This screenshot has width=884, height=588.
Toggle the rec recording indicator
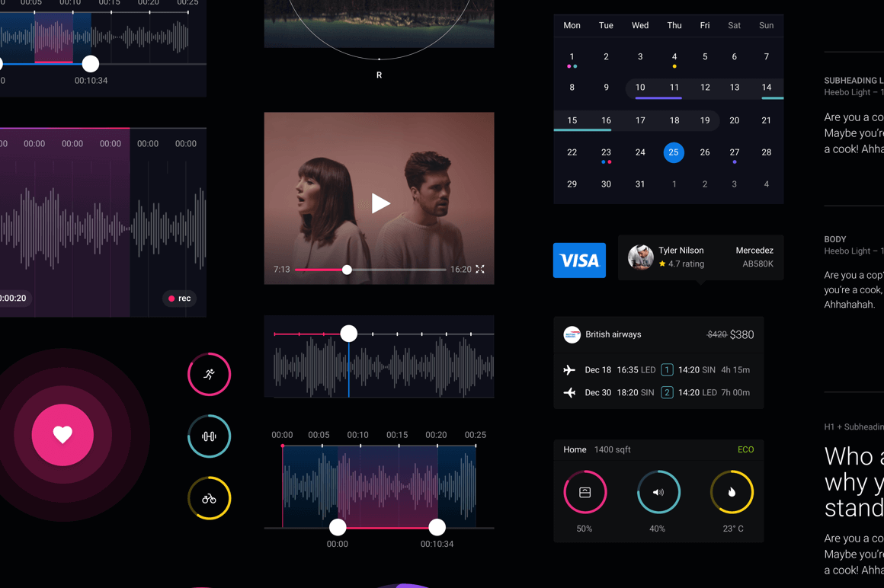(x=179, y=298)
